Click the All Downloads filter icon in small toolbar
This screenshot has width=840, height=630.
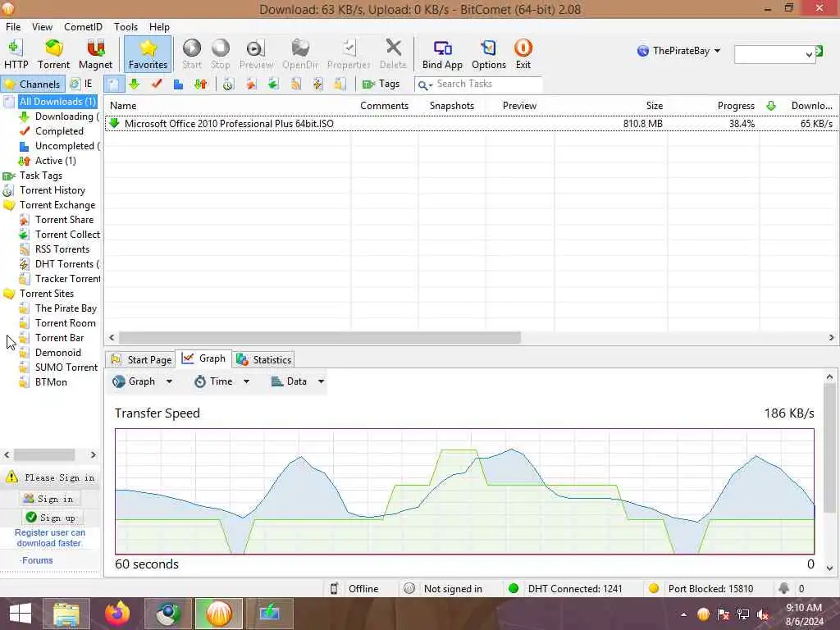pyautogui.click(x=113, y=84)
